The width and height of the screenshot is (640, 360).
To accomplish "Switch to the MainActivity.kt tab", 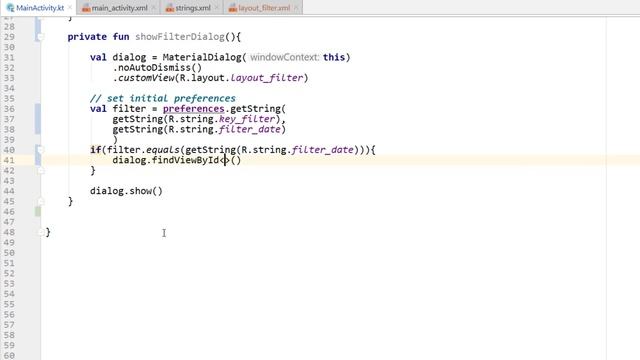I will point(40,8).
